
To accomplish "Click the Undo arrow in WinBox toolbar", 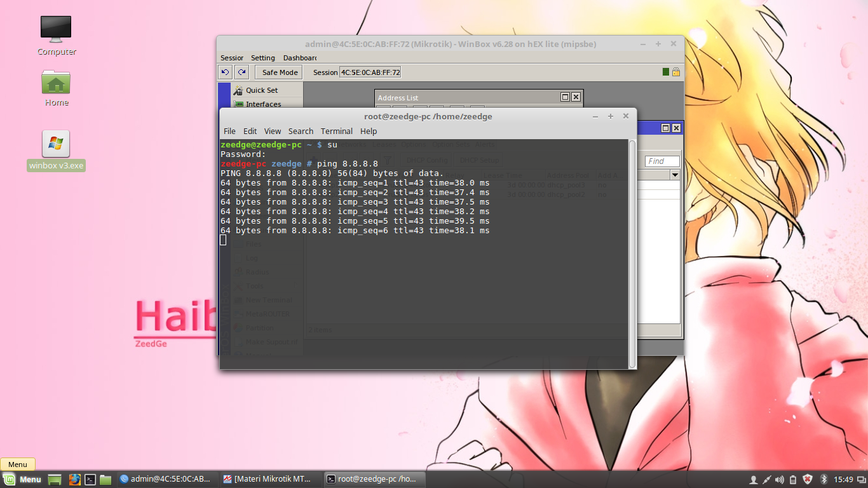I will tap(225, 72).
